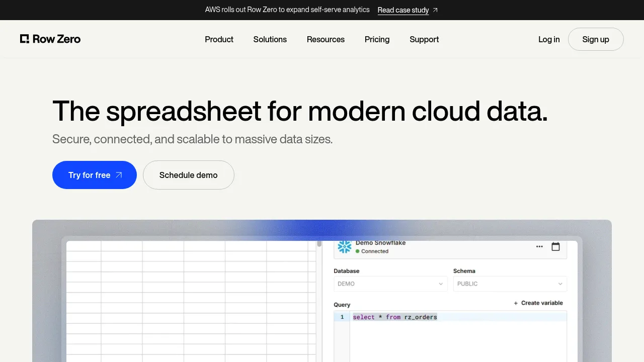The width and height of the screenshot is (644, 362).
Task: Click the Try for free button
Action: [x=95, y=175]
